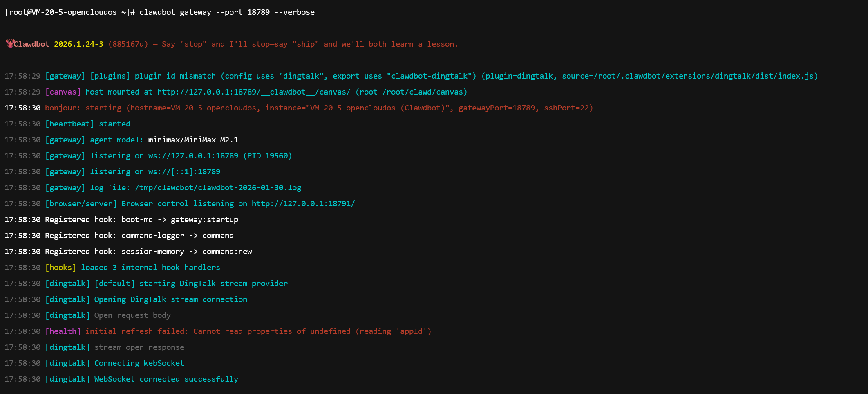Open the Browser control URL on port 18791
Image resolution: width=868 pixels, height=394 pixels.
(x=303, y=204)
